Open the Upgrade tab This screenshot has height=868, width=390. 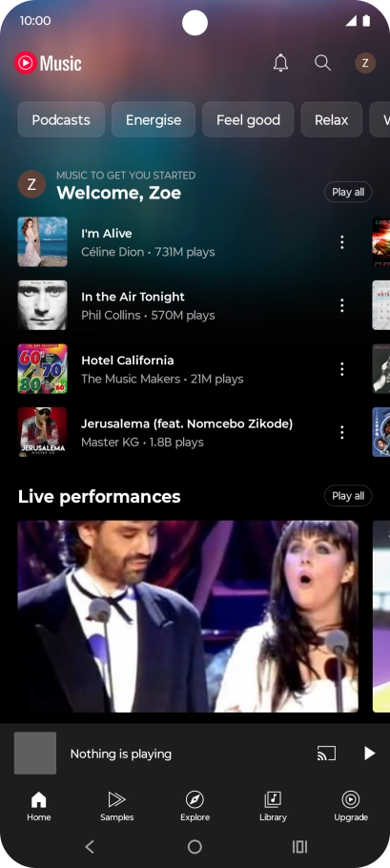[x=351, y=806]
